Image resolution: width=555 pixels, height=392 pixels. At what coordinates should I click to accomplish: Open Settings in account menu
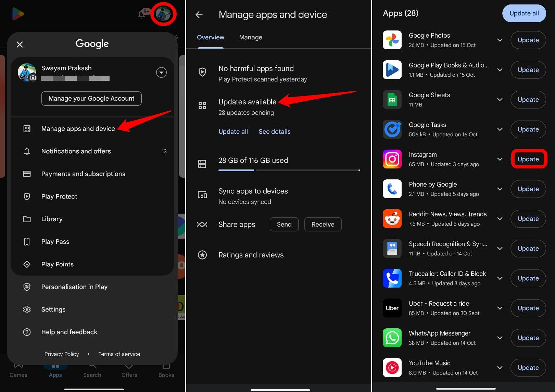(92, 309)
